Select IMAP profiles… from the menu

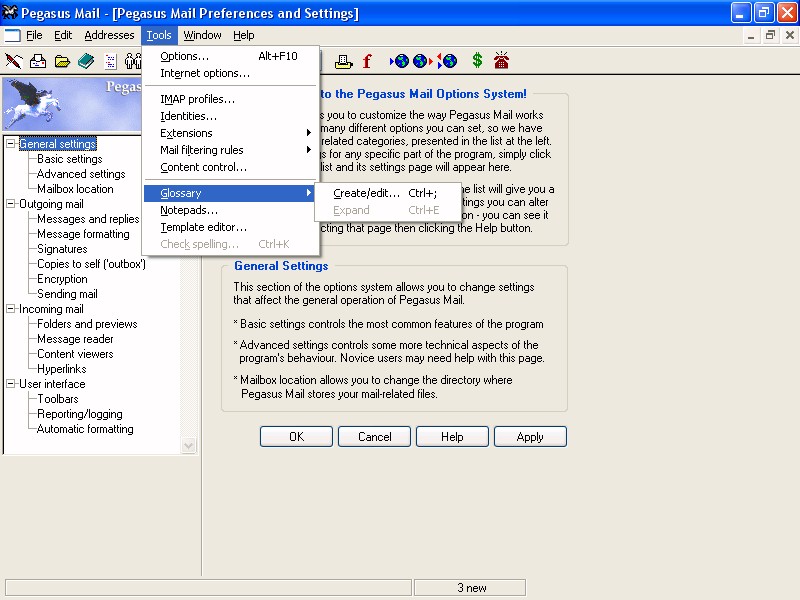[x=231, y=99]
